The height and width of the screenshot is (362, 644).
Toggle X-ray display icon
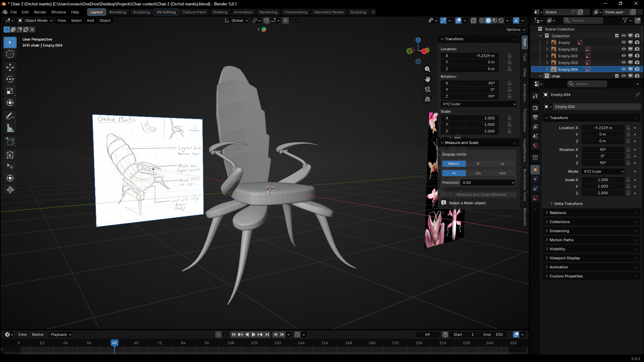tap(473, 20)
